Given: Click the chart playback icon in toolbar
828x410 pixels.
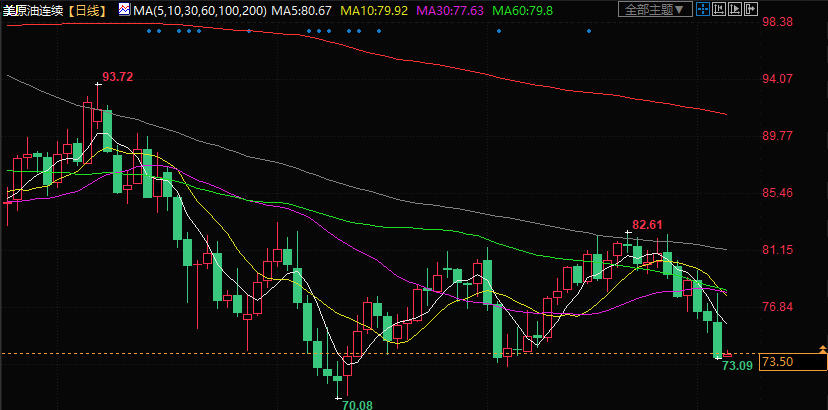Looking at the screenshot, I should (735, 9).
